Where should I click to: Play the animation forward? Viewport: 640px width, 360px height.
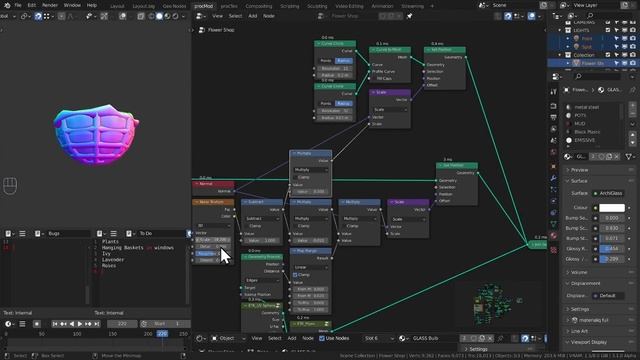(80, 324)
